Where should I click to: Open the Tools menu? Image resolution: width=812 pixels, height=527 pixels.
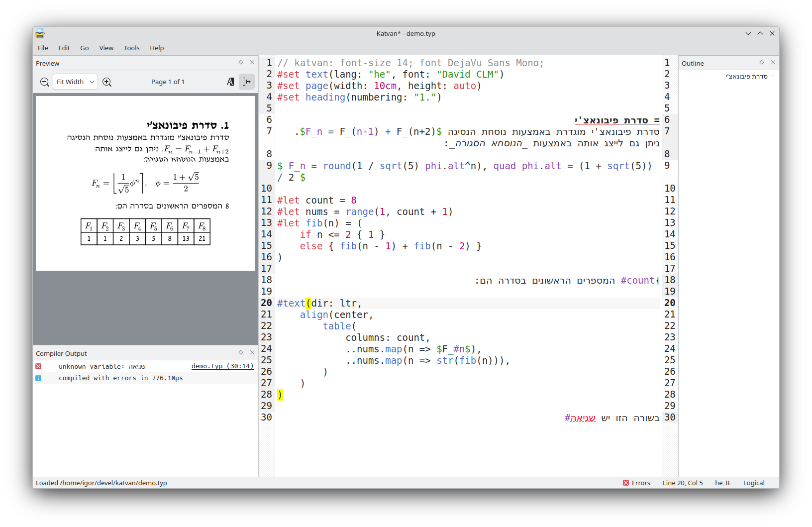pos(131,48)
